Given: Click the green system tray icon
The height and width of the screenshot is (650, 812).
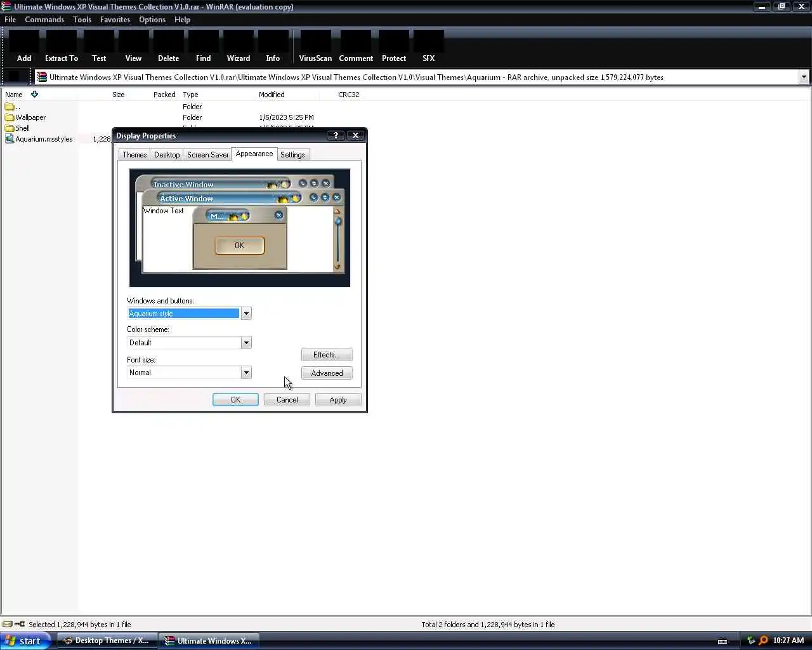Looking at the screenshot, I should click(x=751, y=640).
